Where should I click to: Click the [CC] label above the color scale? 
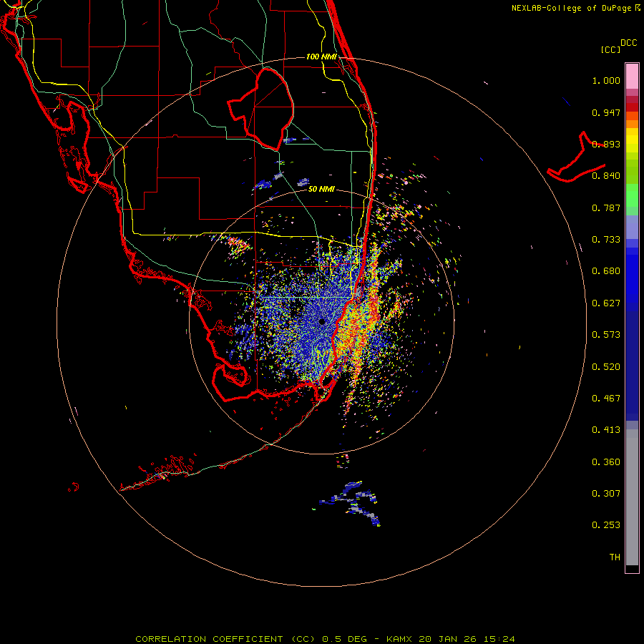point(610,49)
